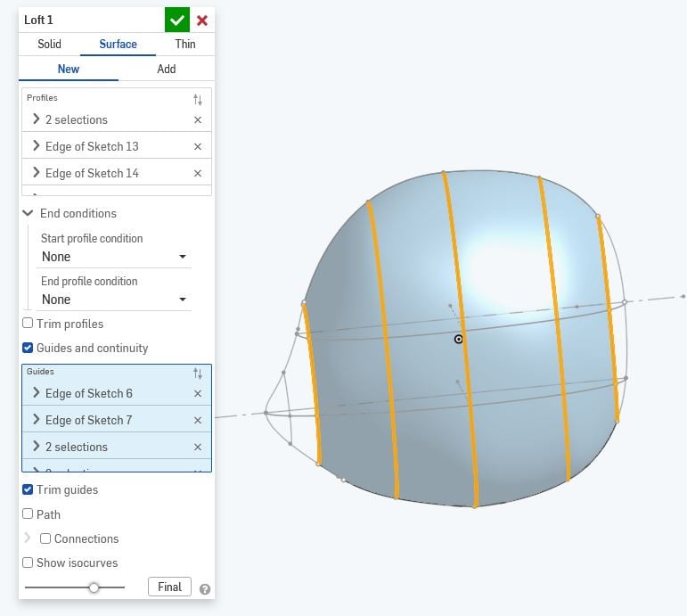Cancel Loft 1 with the red X

point(202,21)
